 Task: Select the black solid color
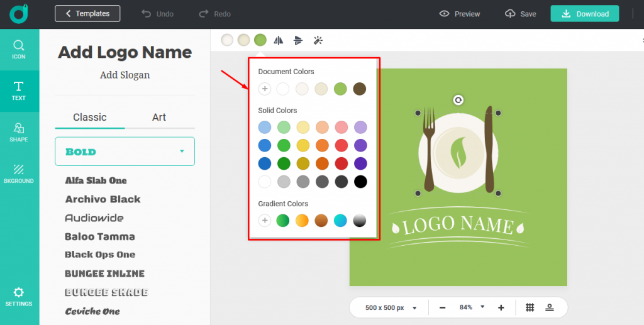click(x=360, y=182)
